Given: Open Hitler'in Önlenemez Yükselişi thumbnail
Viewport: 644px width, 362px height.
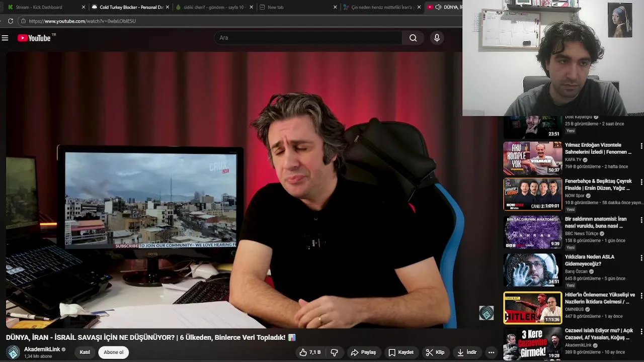Looking at the screenshot, I should pyautogui.click(x=532, y=308).
